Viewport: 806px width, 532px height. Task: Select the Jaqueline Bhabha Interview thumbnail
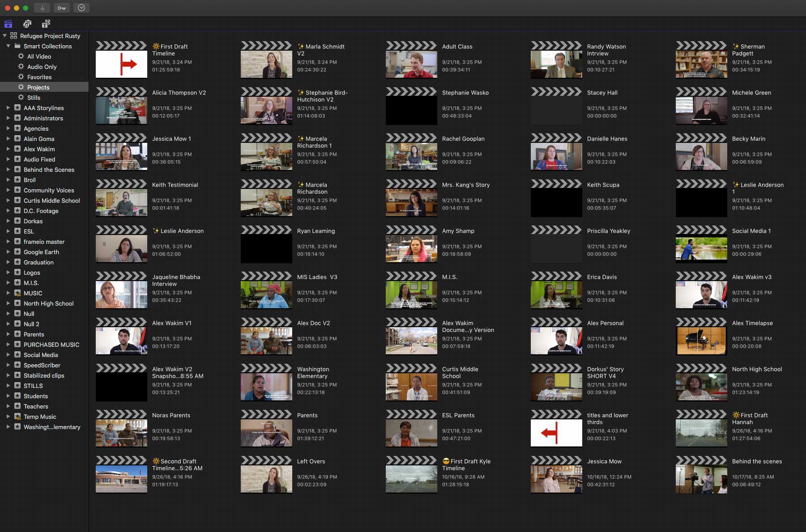coord(121,290)
